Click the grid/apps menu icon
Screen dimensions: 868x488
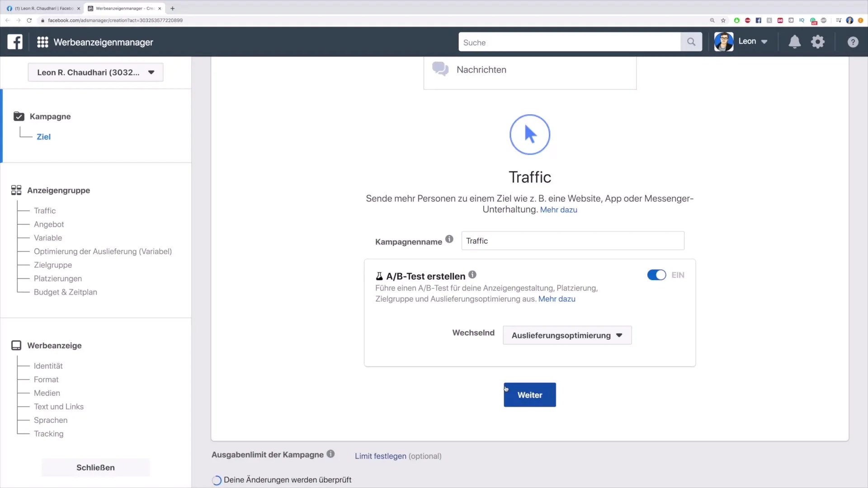(42, 42)
